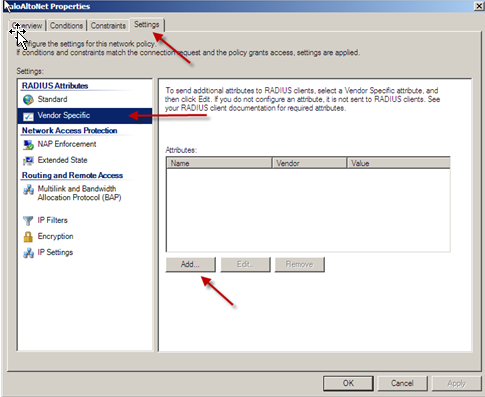The width and height of the screenshot is (485, 397).
Task: Select the Extended State icon
Action: (28, 161)
